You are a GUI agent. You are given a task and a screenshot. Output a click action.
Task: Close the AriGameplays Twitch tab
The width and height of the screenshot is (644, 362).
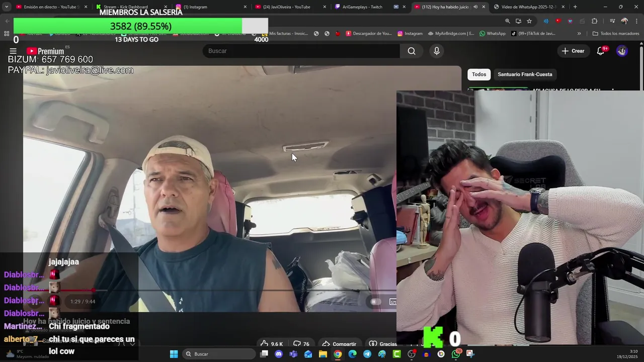coord(404,7)
